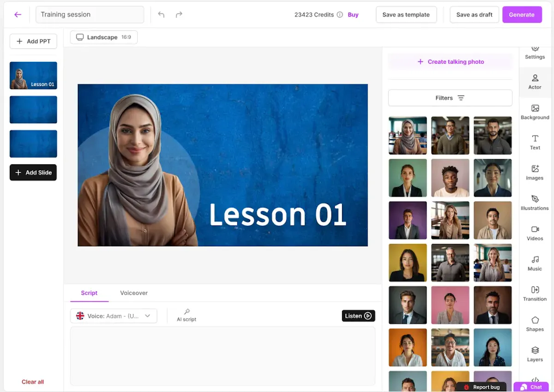
Task: Choose the hijab-wearing actor thumbnail
Action: 408,136
